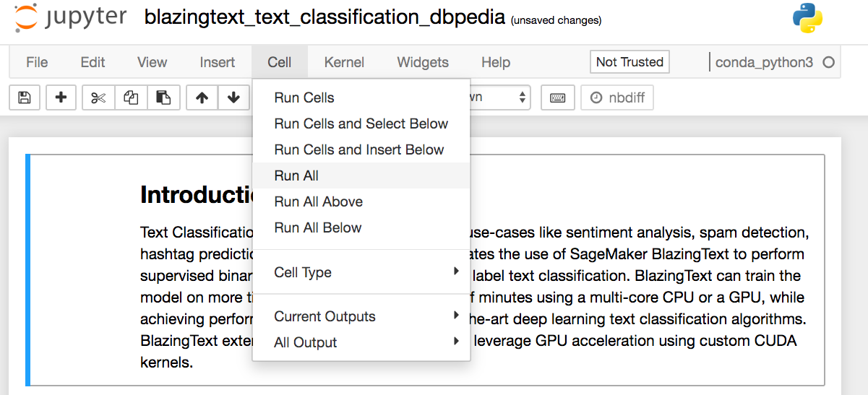Move selected cell up arrow
This screenshot has width=868, height=395.
[x=202, y=97]
